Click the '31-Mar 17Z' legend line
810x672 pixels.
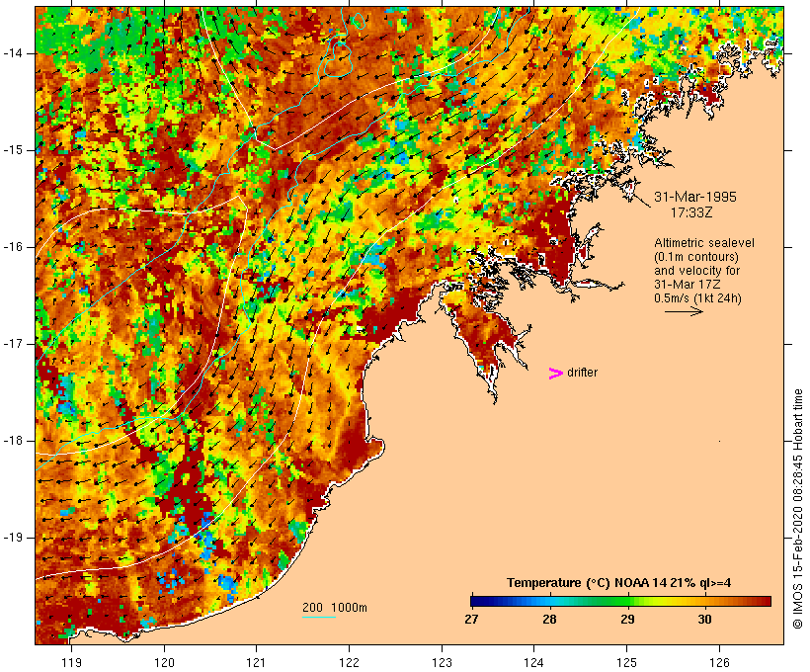[x=688, y=285]
